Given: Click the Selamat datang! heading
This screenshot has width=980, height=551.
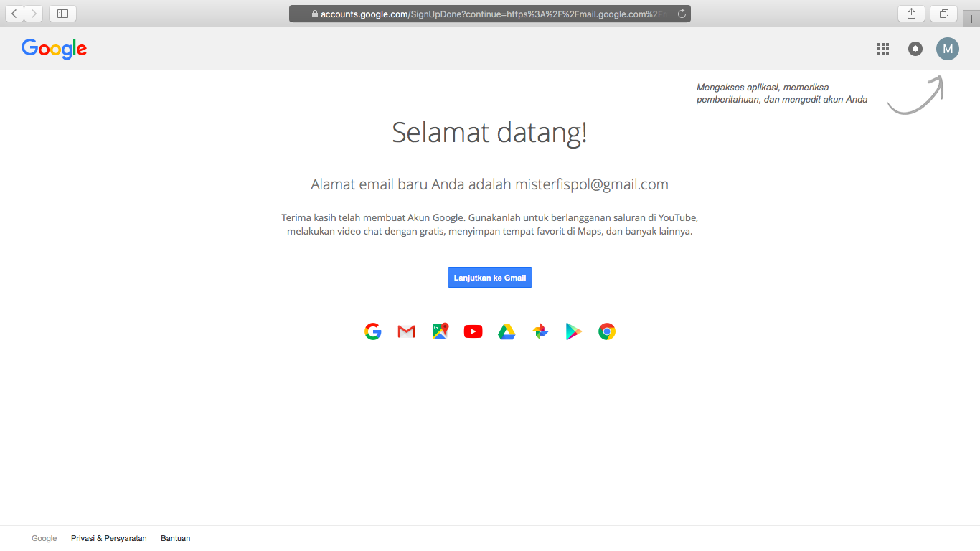Looking at the screenshot, I should pos(490,133).
